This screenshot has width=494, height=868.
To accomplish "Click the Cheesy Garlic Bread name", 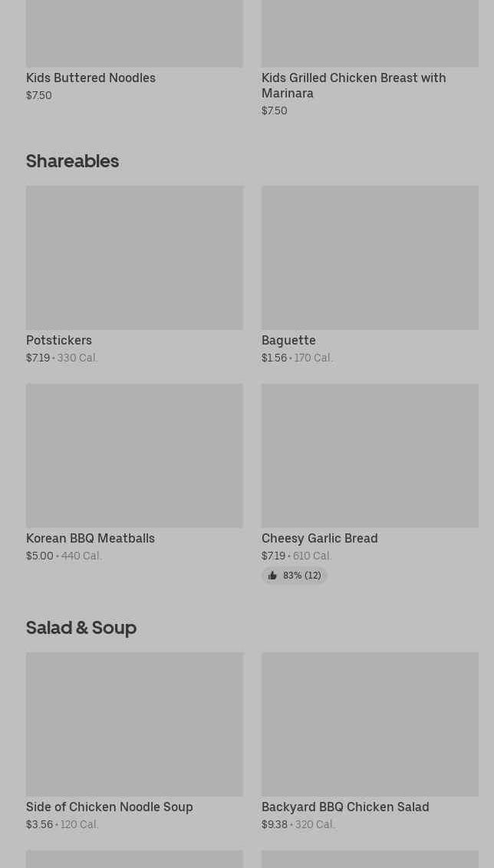I will (320, 538).
